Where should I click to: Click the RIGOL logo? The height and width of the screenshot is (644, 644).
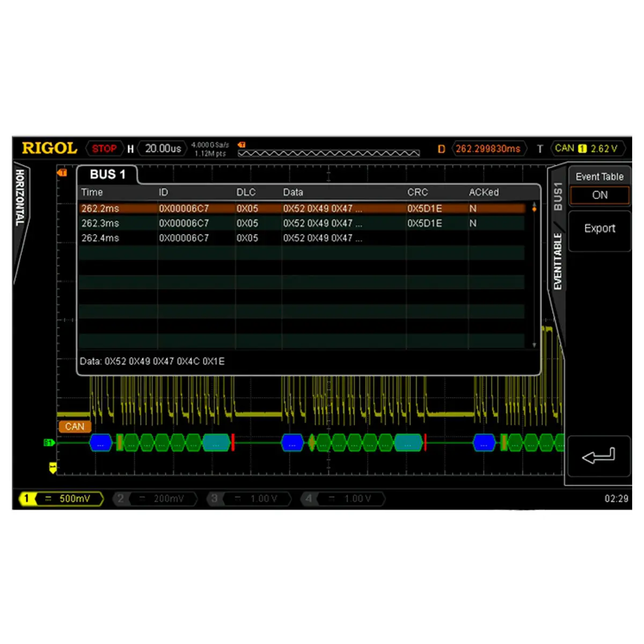coord(49,148)
